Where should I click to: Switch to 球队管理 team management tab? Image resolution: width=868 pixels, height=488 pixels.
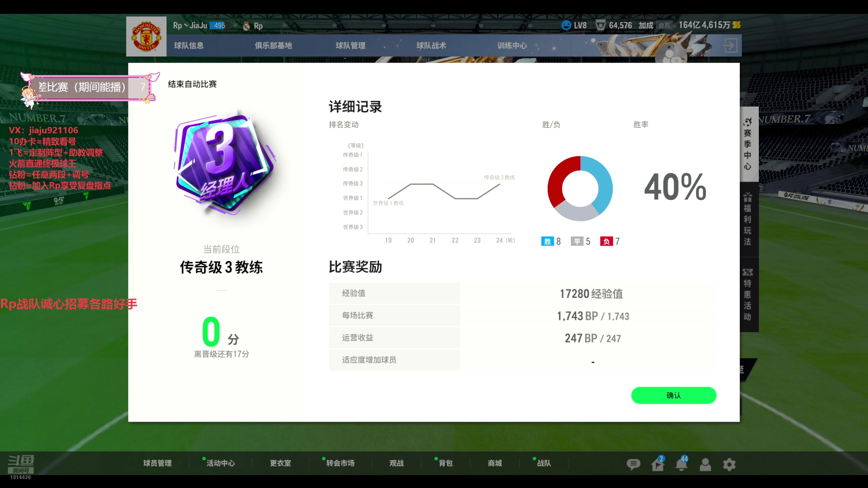click(351, 45)
